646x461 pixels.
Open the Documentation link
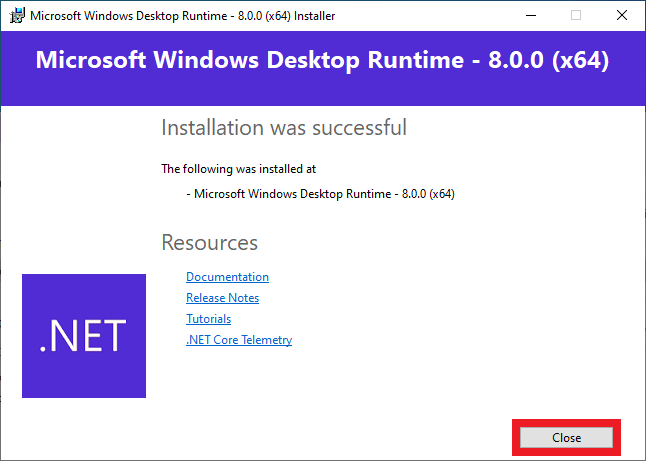tap(227, 277)
